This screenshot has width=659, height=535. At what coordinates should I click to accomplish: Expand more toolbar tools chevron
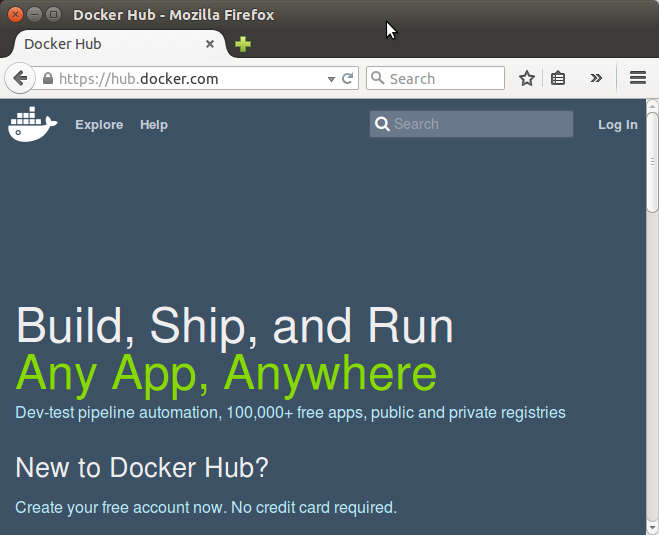[x=596, y=78]
